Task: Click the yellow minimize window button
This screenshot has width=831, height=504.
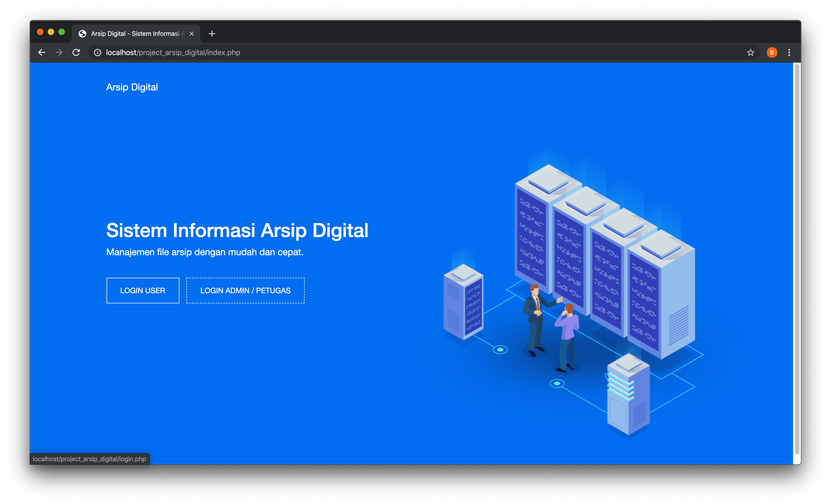Action: point(51,32)
